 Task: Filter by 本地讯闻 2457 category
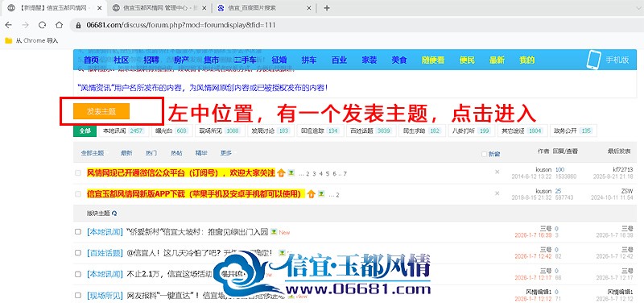[123, 131]
